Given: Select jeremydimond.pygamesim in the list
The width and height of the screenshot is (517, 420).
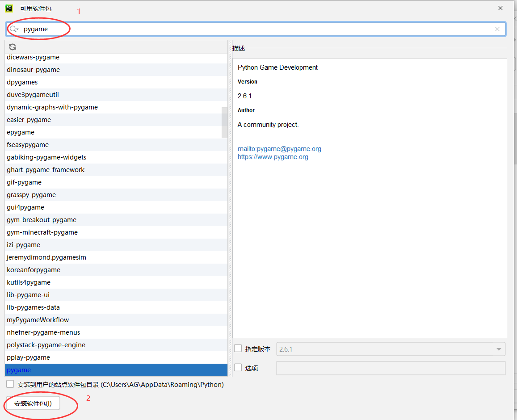Looking at the screenshot, I should coord(116,258).
